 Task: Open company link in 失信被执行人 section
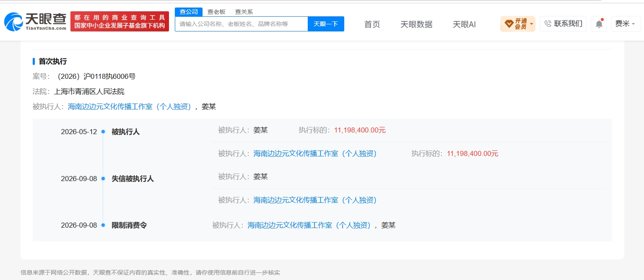(315, 200)
